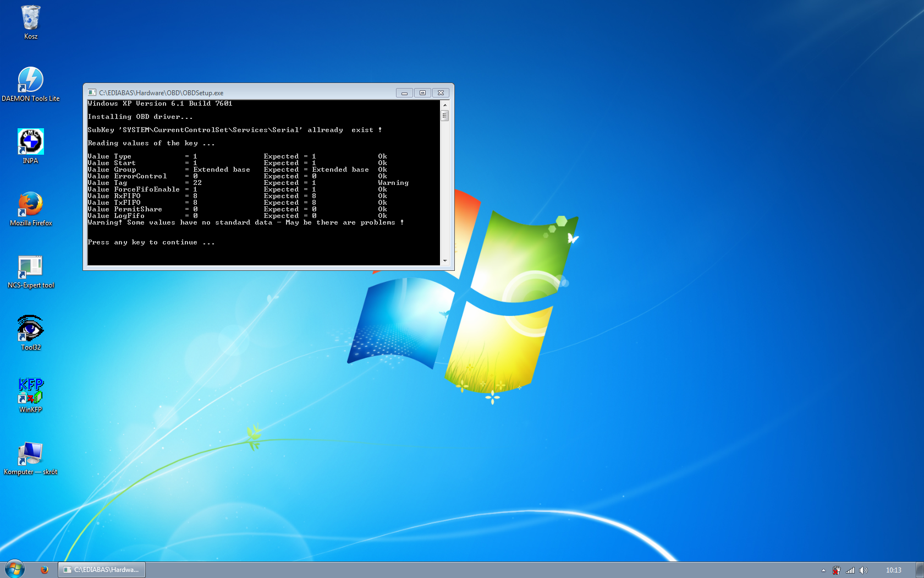Open the volume speaker tray icon
Image resolution: width=924 pixels, height=578 pixels.
[864, 570]
